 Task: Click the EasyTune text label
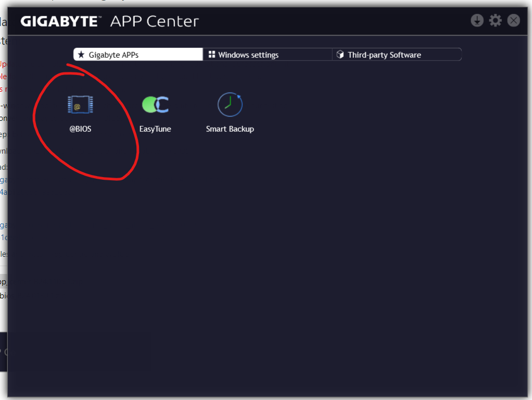(155, 129)
